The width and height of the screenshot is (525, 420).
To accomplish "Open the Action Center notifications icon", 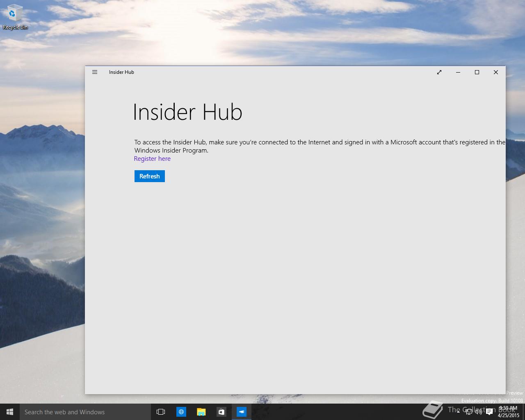I will click(489, 412).
